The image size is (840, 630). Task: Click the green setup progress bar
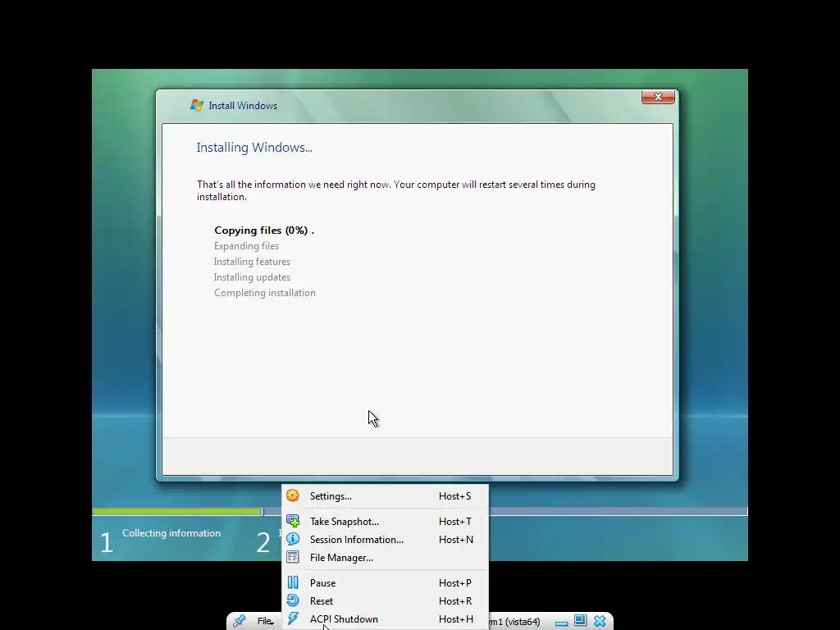pos(177,512)
